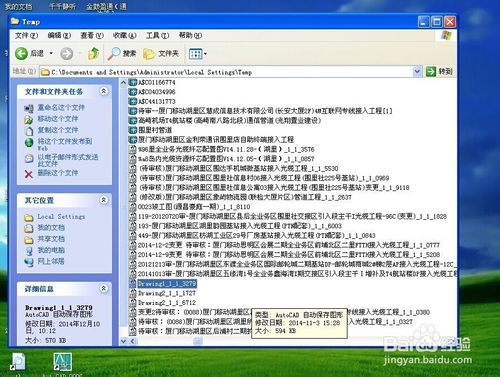
Task: Click the Go (转到) button
Action: pos(439,71)
